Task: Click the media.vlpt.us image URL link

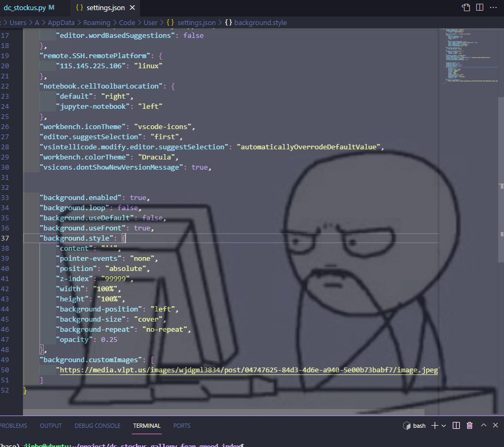Action: [249, 370]
